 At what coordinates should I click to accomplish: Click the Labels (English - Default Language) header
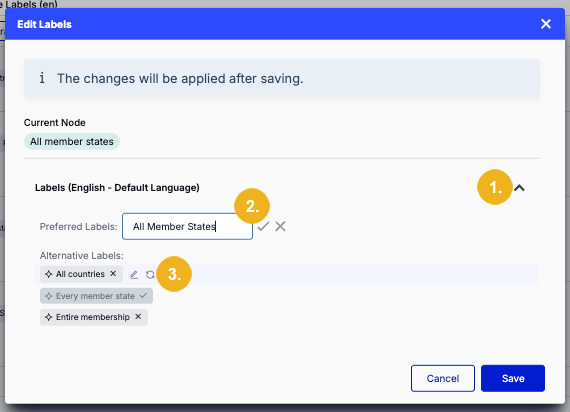[117, 188]
